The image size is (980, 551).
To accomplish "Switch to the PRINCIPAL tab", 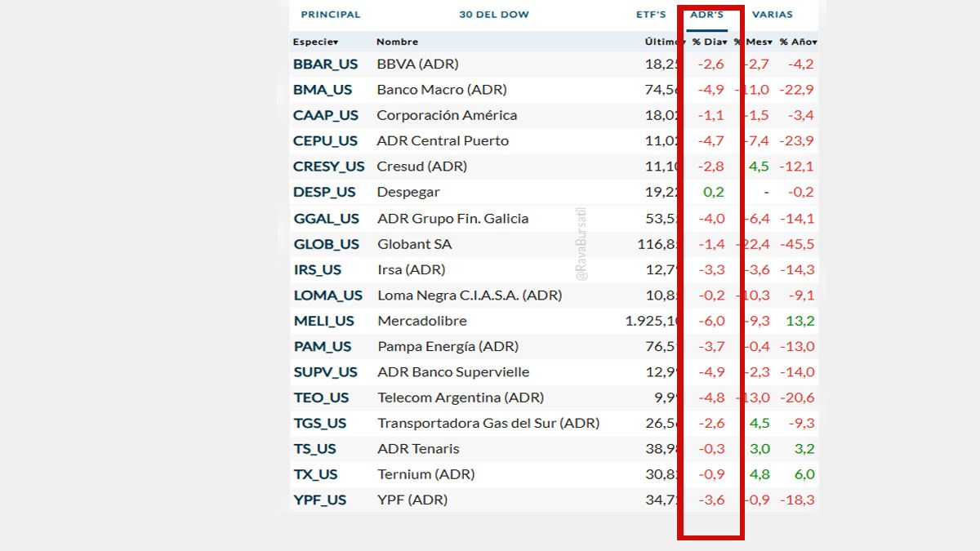I will pos(330,14).
